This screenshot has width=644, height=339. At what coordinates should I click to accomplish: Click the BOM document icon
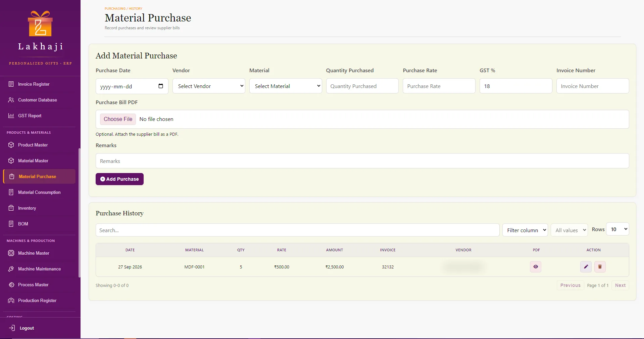11,224
